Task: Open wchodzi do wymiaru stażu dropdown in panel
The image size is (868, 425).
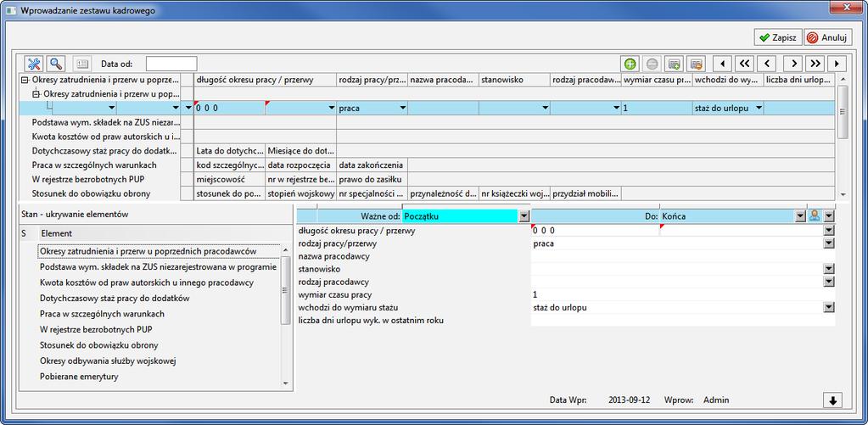Action: 829,307
